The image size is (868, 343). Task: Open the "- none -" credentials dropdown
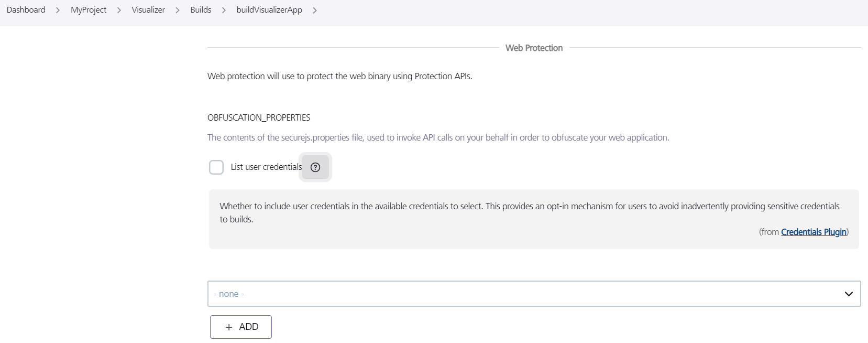(x=524, y=294)
